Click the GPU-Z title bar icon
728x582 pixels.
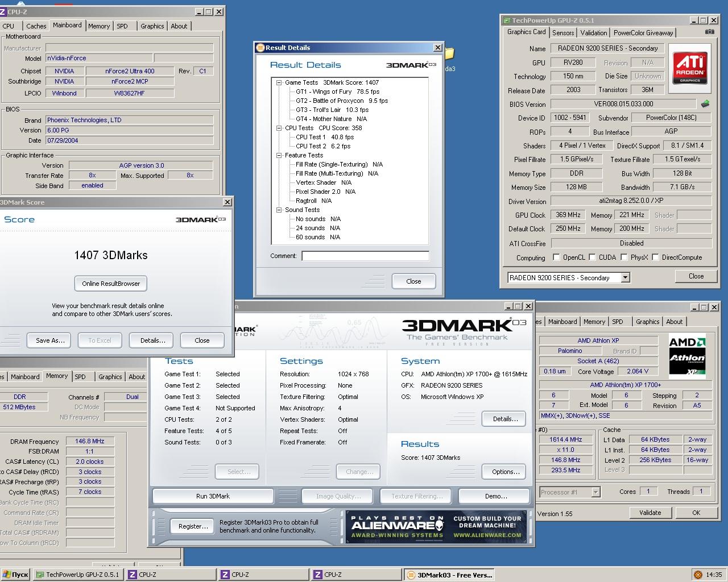tap(507, 20)
